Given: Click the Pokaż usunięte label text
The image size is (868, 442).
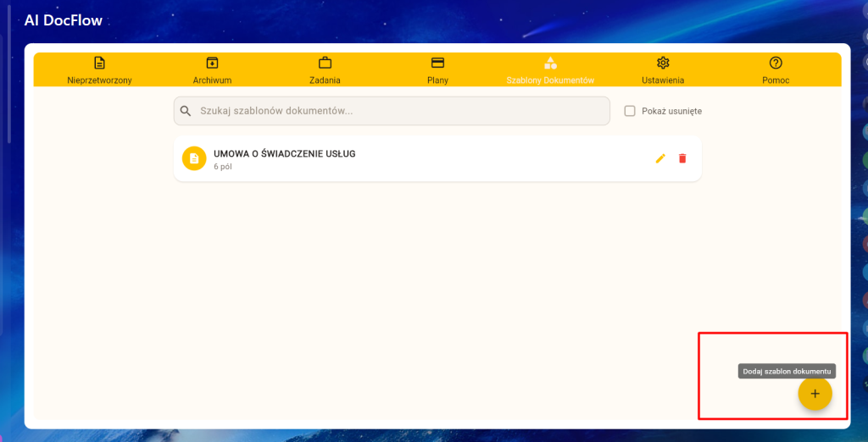Looking at the screenshot, I should point(672,111).
